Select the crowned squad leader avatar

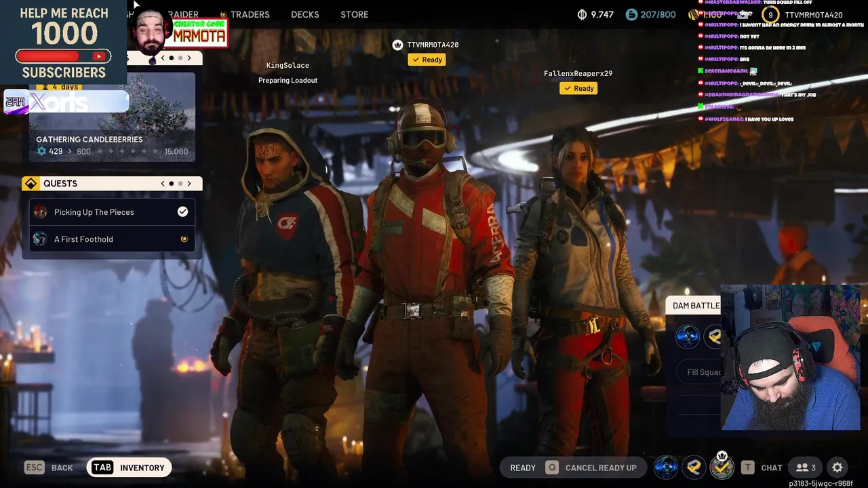coord(722,466)
